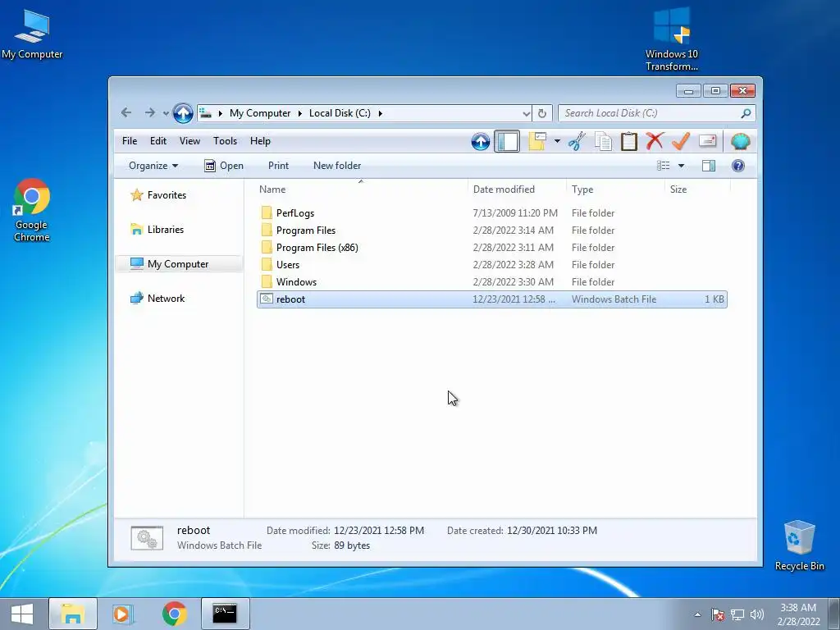
Task: Click the Classic Shell toolbar Up arrow
Action: click(481, 141)
